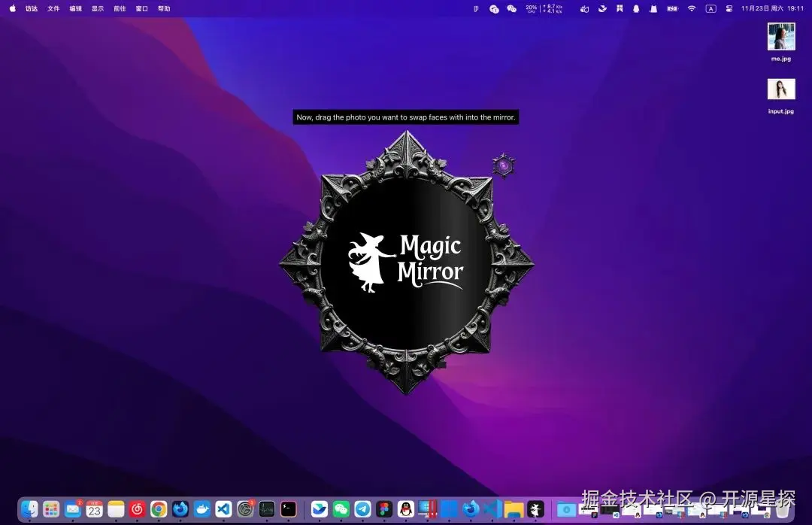Select the input.jpg desktop thumbnail
Screen dimensions: 812x525
click(781, 90)
